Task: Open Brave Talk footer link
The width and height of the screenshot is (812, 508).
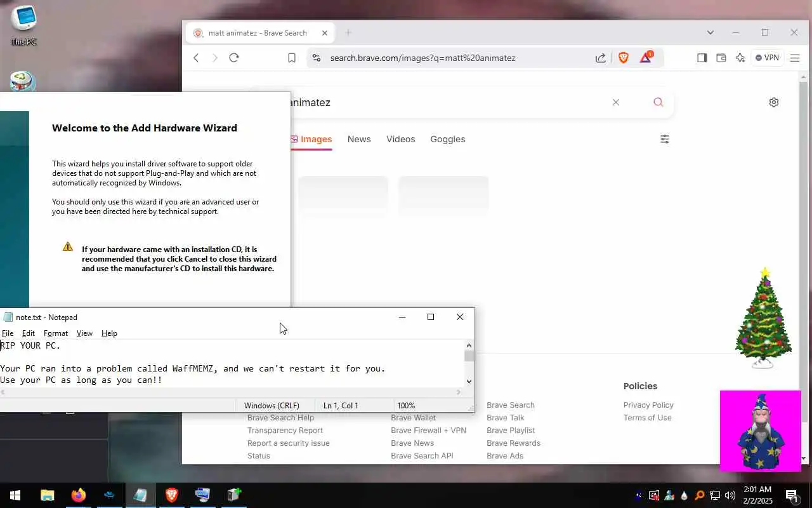Action: (505, 418)
